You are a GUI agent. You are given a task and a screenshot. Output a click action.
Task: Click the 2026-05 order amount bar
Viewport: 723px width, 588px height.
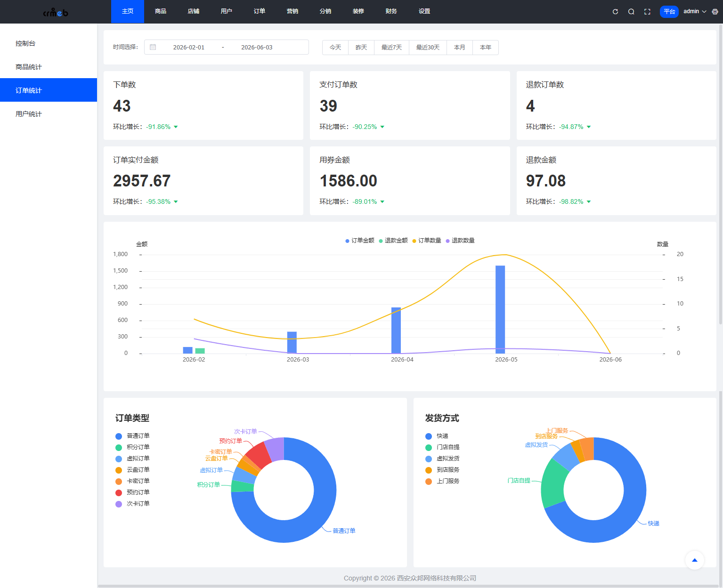click(x=500, y=309)
